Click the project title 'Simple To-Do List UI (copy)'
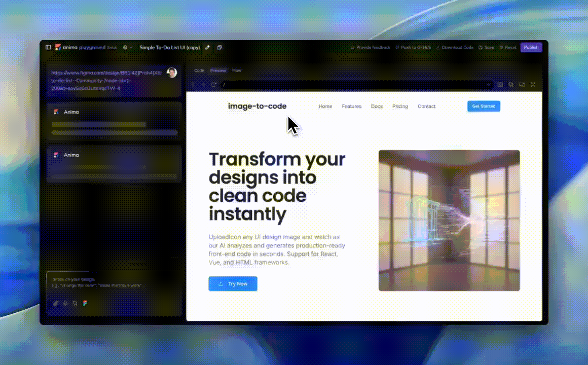The image size is (588, 365). pos(169,47)
